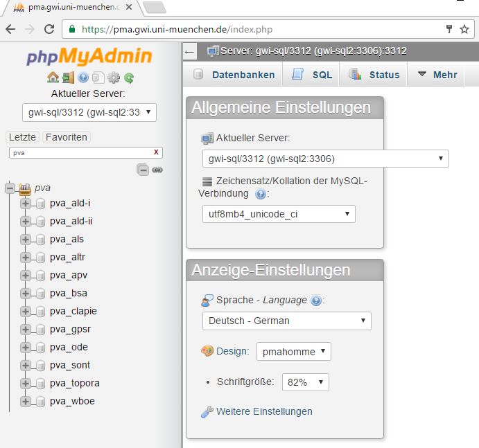Image resolution: width=479 pixels, height=448 pixels.
Task: Open pva_gpsr database link
Action: click(70, 330)
